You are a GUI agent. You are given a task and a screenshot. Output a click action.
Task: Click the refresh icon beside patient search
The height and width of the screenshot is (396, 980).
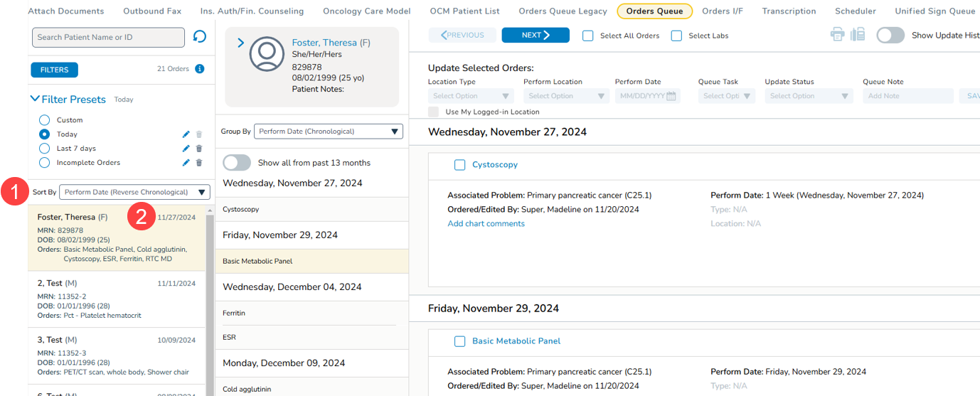point(200,36)
